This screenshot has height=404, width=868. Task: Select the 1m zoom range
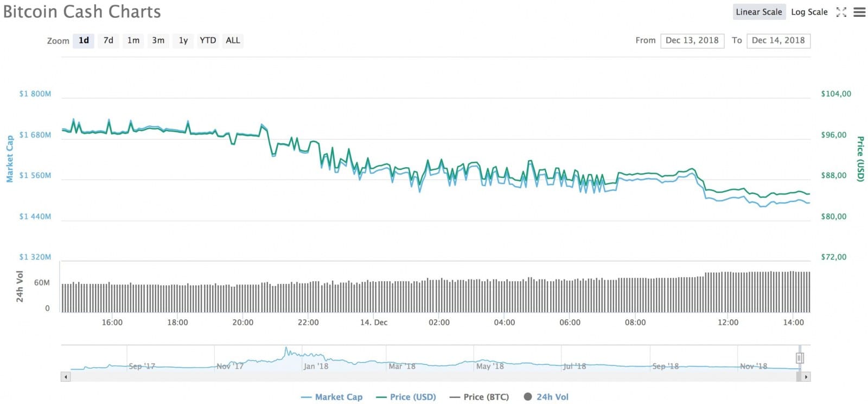tap(133, 40)
